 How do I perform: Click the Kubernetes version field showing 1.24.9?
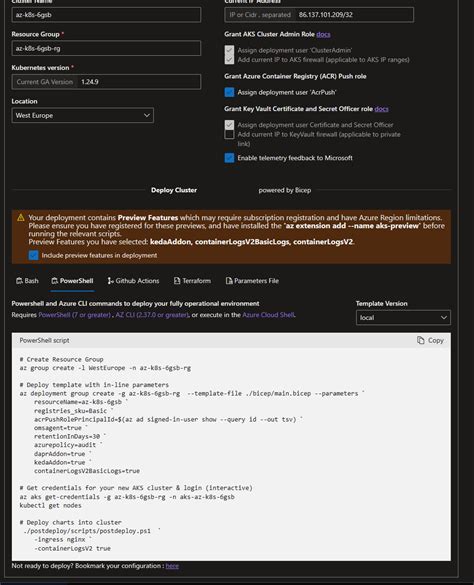(x=106, y=82)
